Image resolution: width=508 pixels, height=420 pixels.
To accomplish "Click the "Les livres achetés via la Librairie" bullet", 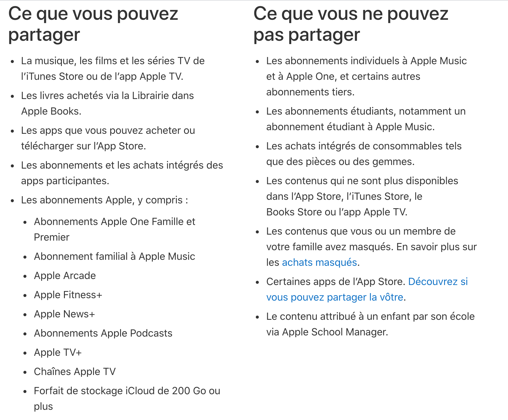I will [107, 96].
